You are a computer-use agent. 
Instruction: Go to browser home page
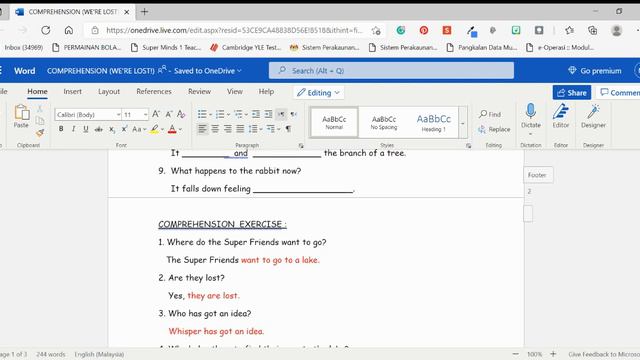(x=69, y=30)
